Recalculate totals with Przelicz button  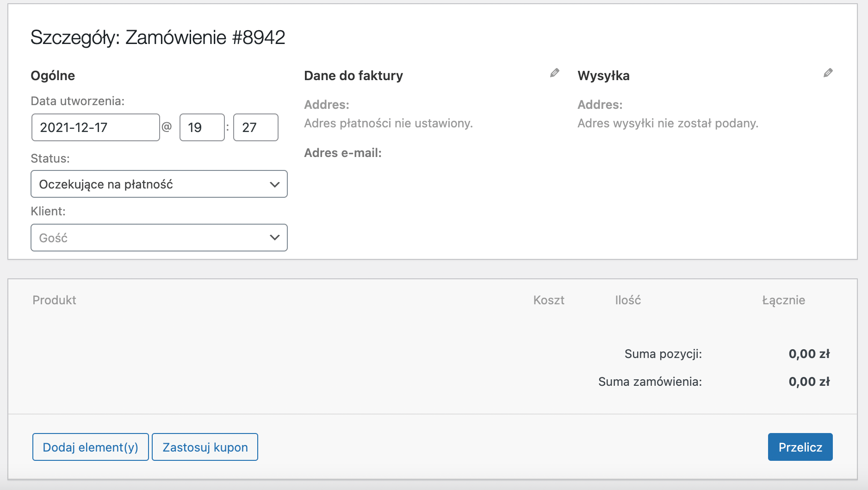pos(800,447)
